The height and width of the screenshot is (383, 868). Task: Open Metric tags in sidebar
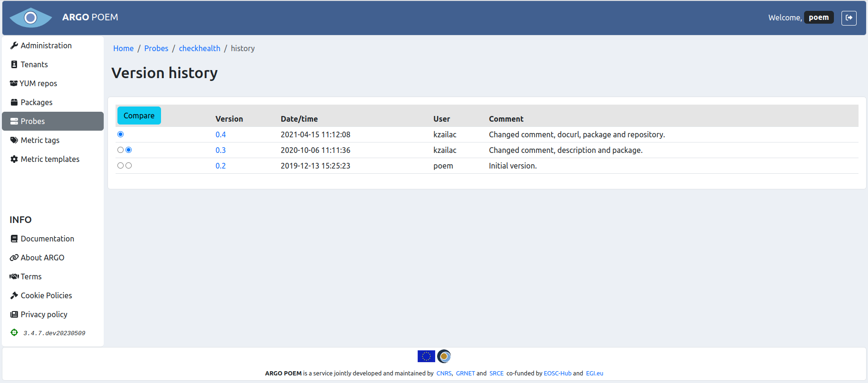(x=53, y=140)
